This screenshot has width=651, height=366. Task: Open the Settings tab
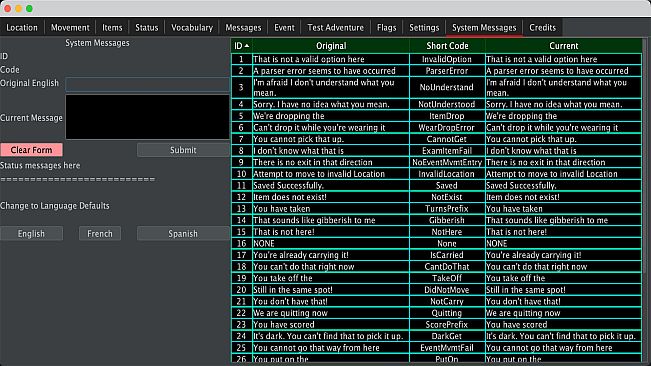[x=424, y=28]
